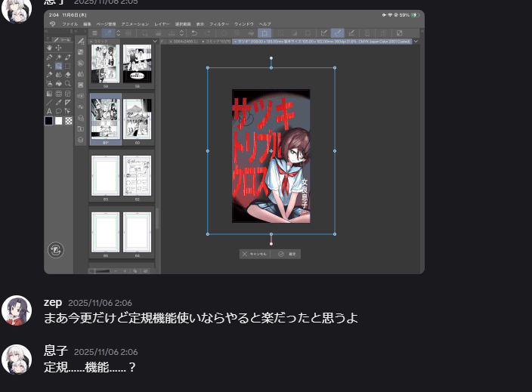Click the zep username in chat

pyautogui.click(x=53, y=302)
